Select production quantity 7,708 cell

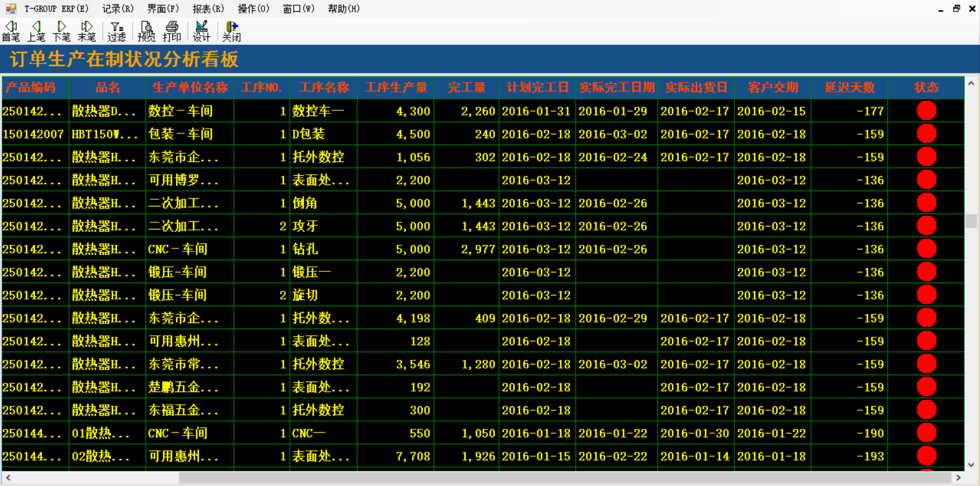395,456
